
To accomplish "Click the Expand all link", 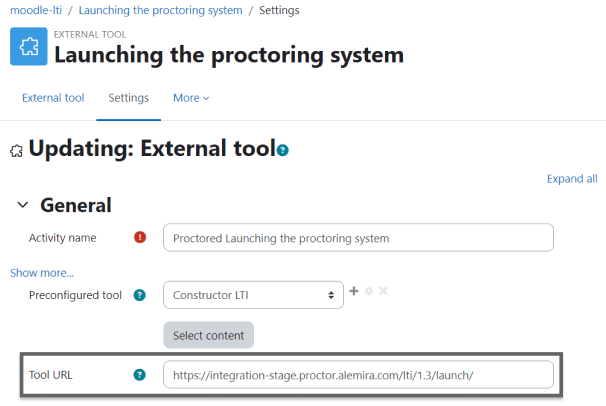I will [x=572, y=179].
